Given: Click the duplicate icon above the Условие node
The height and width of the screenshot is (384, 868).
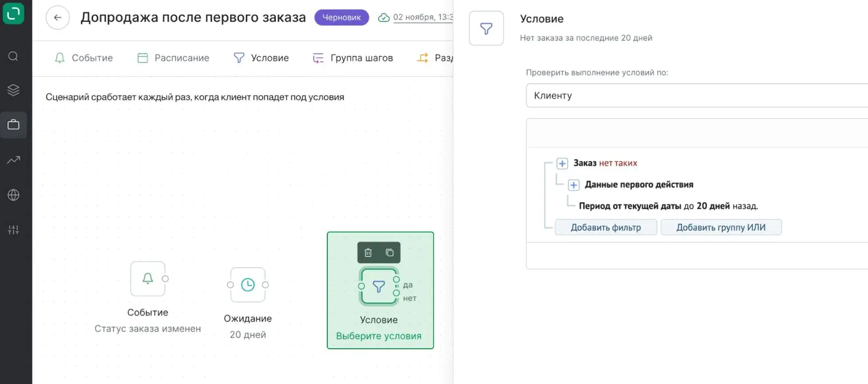Looking at the screenshot, I should pos(390,253).
